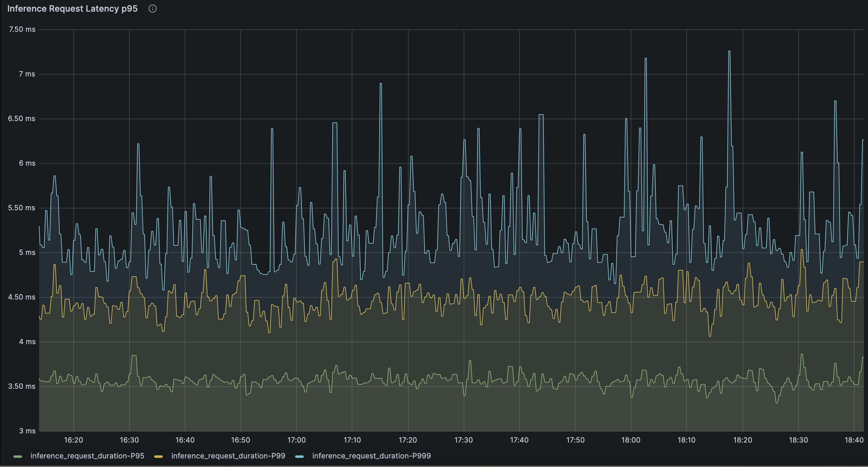Click the 18:40 time axis label
Image resolution: width=868 pixels, height=467 pixels.
click(854, 440)
